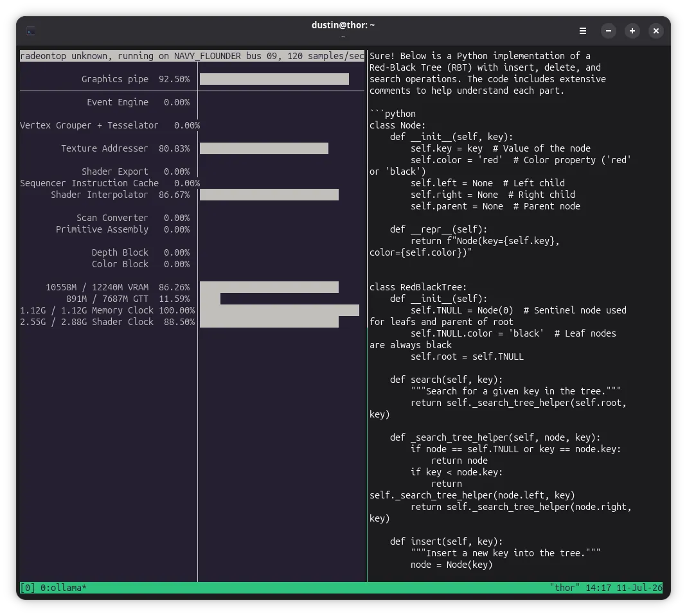Click the VRAM usage bar

[269, 287]
